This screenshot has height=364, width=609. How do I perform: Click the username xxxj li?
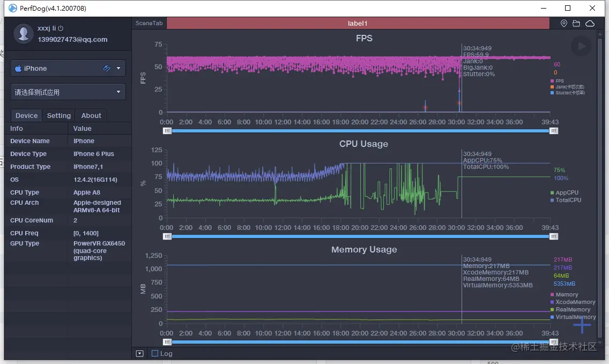pos(47,28)
